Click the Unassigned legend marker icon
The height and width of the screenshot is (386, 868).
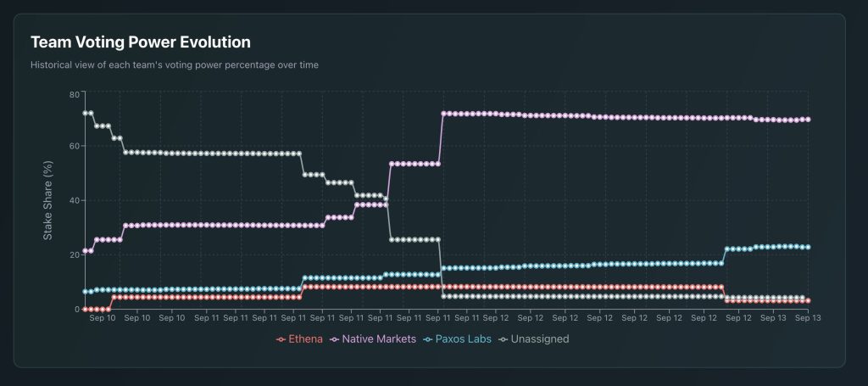coord(504,339)
